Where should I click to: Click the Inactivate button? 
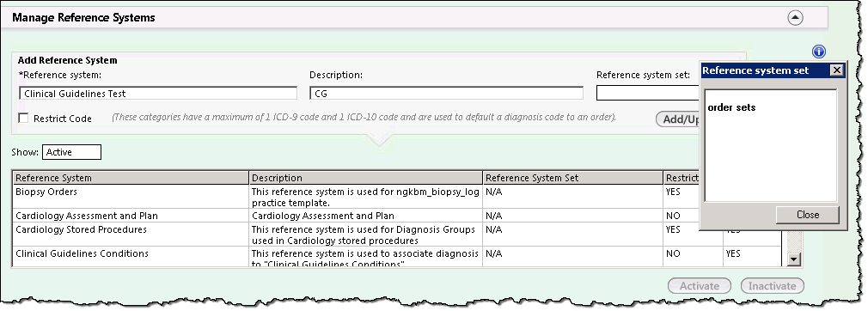point(773,286)
